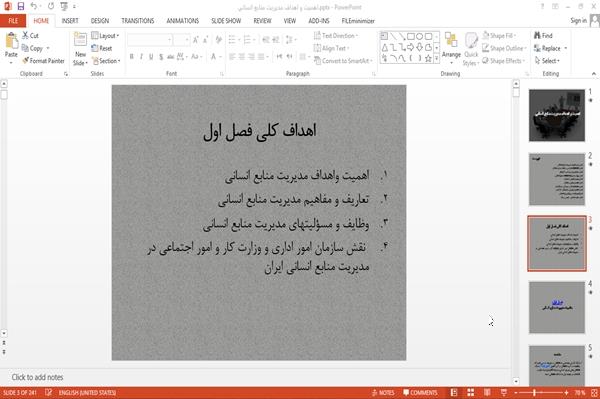600x399 pixels.
Task: Switch to Reading view icon
Action: [487, 393]
